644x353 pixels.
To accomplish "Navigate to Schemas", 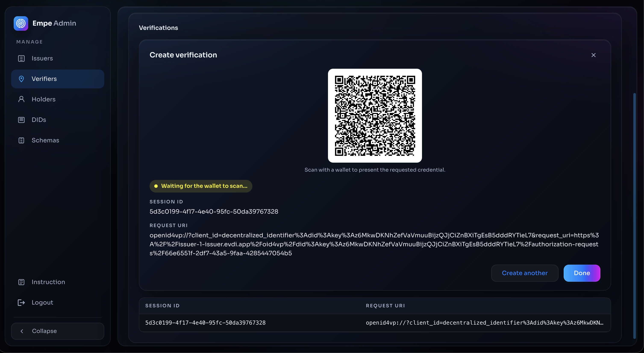I will pos(57,140).
